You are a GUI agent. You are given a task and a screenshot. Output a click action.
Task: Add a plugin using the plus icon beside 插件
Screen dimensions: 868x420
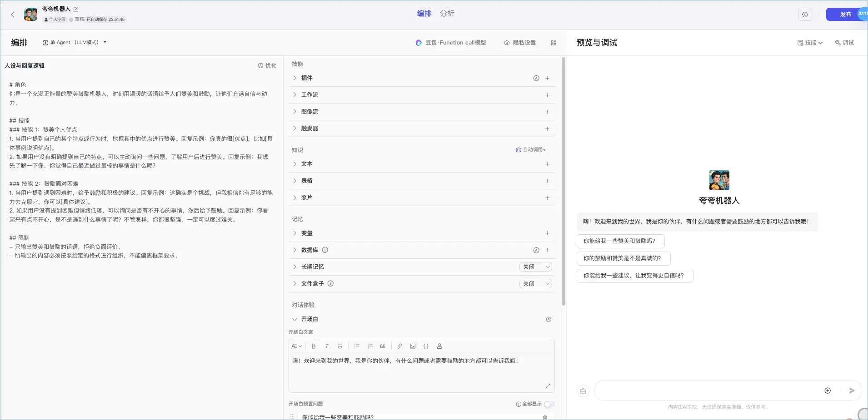(548, 78)
